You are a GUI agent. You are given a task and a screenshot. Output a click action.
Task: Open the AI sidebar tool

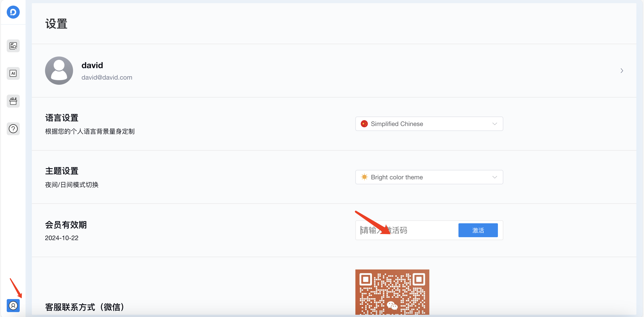[13, 73]
